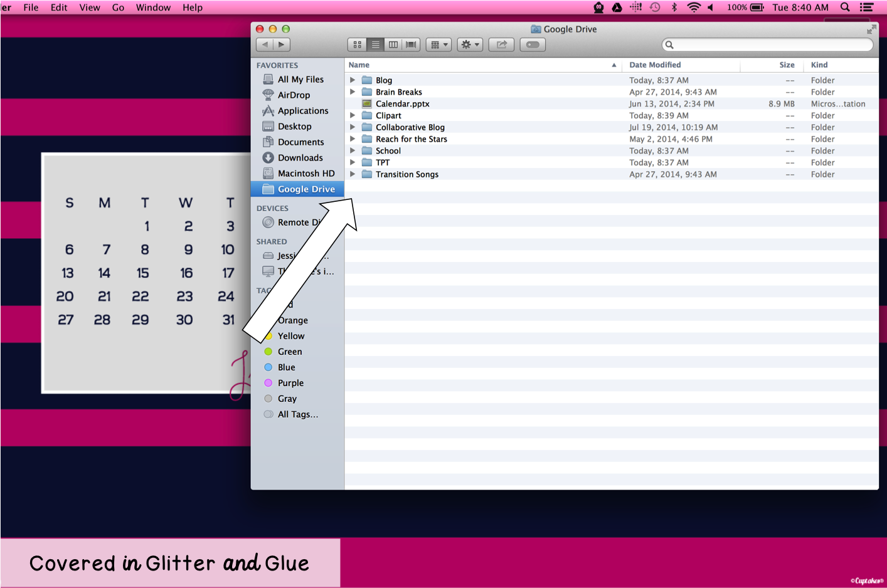The height and width of the screenshot is (588, 887).
Task: Go forward using the Finder forward arrow
Action: click(282, 45)
